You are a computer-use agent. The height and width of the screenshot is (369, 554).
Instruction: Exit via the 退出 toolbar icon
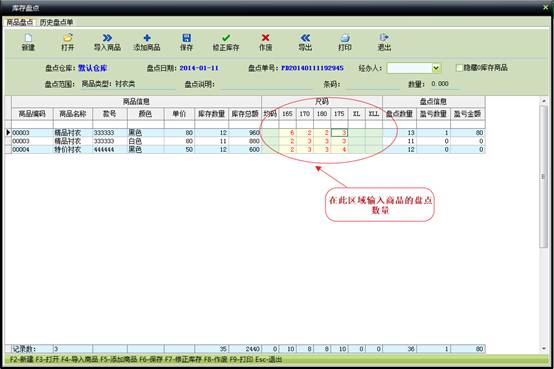tap(384, 37)
